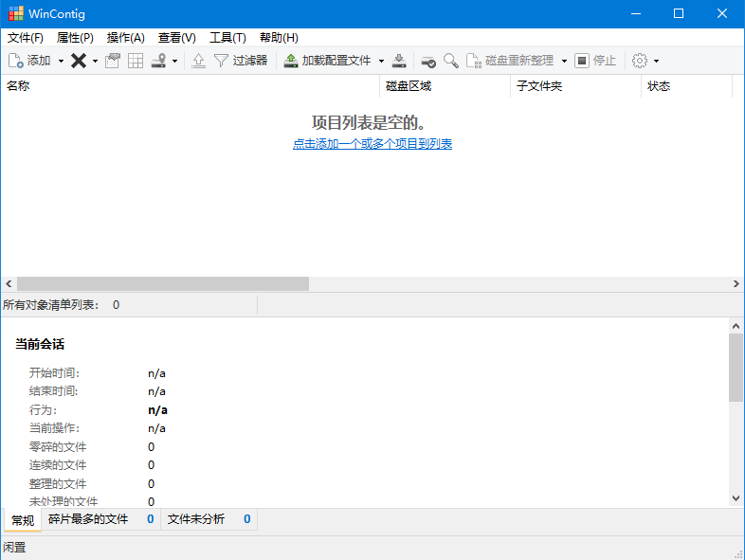The height and width of the screenshot is (560, 745).
Task: Expand dropdown next to drive marker icon
Action: 174,61
